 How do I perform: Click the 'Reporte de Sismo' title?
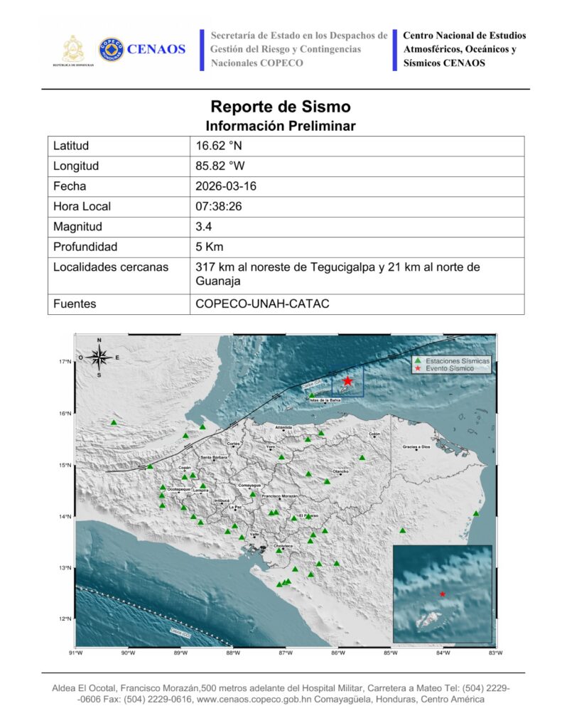(281, 107)
